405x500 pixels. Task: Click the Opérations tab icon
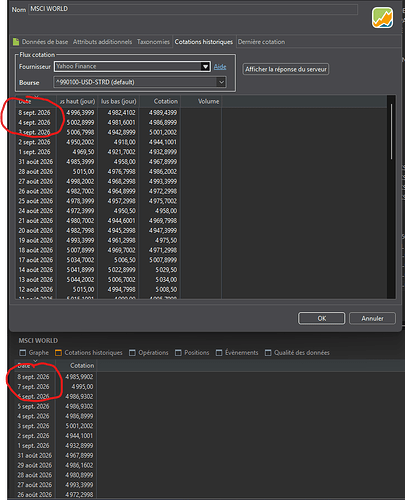pyautogui.click(x=132, y=353)
